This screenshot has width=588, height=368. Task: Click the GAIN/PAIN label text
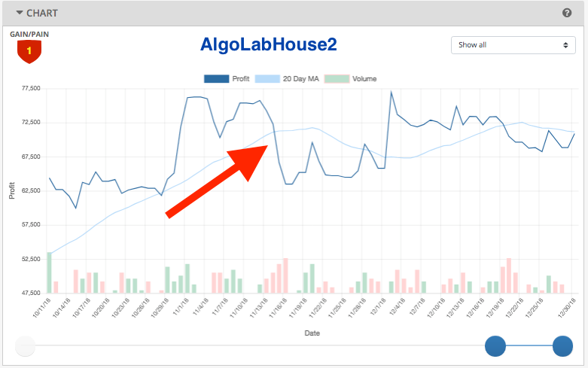(29, 34)
